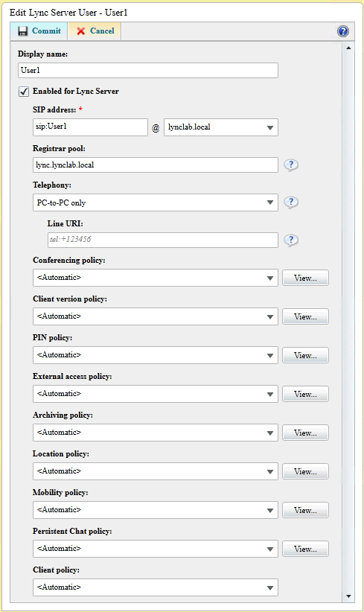364x612 pixels.
Task: Click View next to Archiving policy
Action: [305, 433]
